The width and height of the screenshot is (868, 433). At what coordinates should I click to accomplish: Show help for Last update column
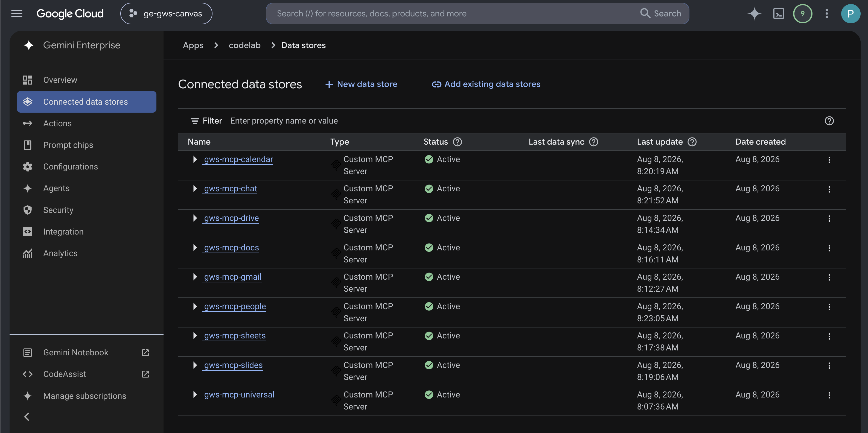[692, 142]
